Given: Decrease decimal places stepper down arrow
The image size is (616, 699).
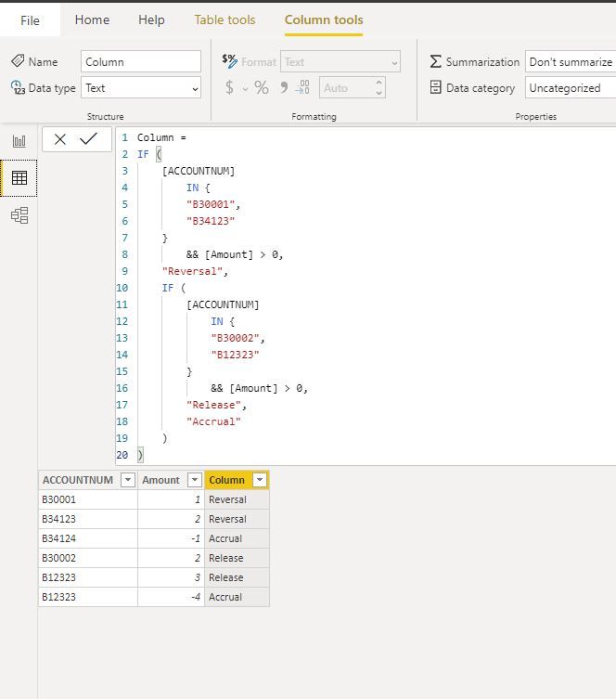Looking at the screenshot, I should 379,93.
